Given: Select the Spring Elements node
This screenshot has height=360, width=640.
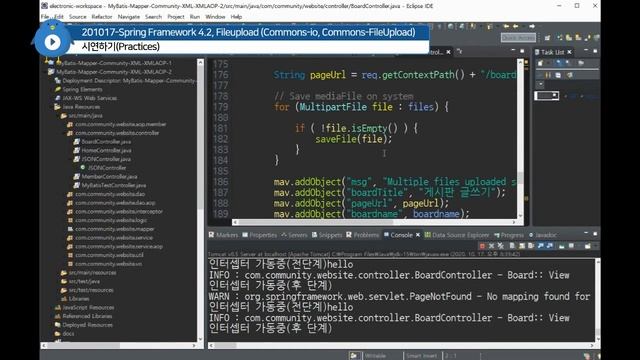Looking at the screenshot, I should click(82, 89).
